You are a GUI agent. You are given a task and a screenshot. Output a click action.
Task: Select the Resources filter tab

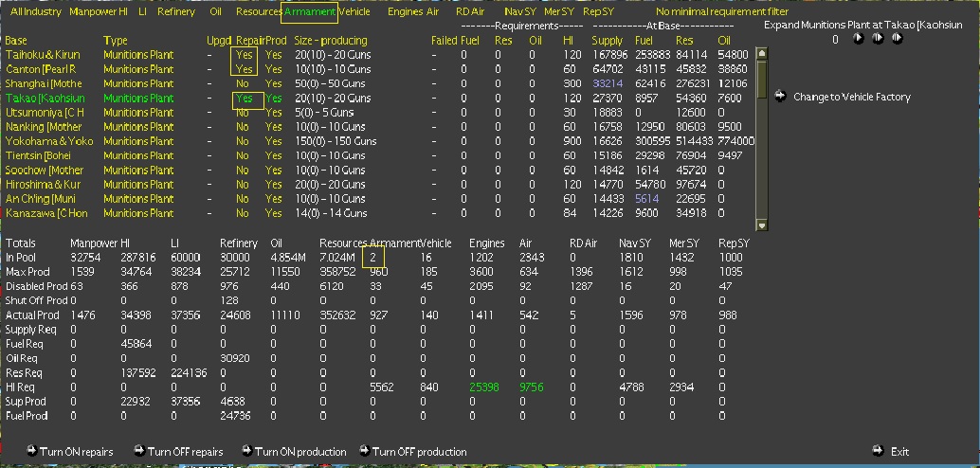tap(258, 12)
